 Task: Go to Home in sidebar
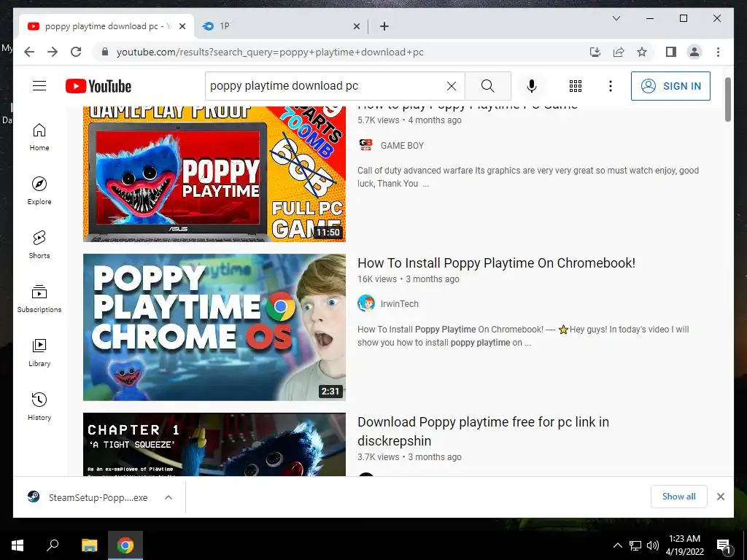[39, 137]
